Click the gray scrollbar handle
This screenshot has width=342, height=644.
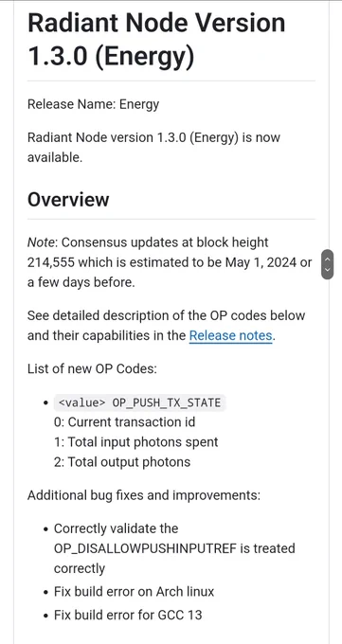click(x=327, y=264)
